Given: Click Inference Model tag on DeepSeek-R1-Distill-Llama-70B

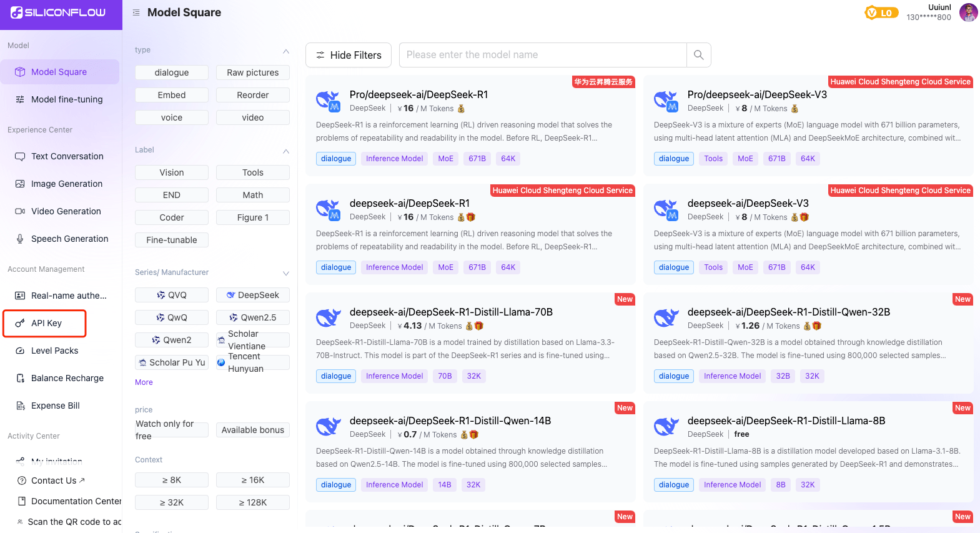Looking at the screenshot, I should 394,376.
